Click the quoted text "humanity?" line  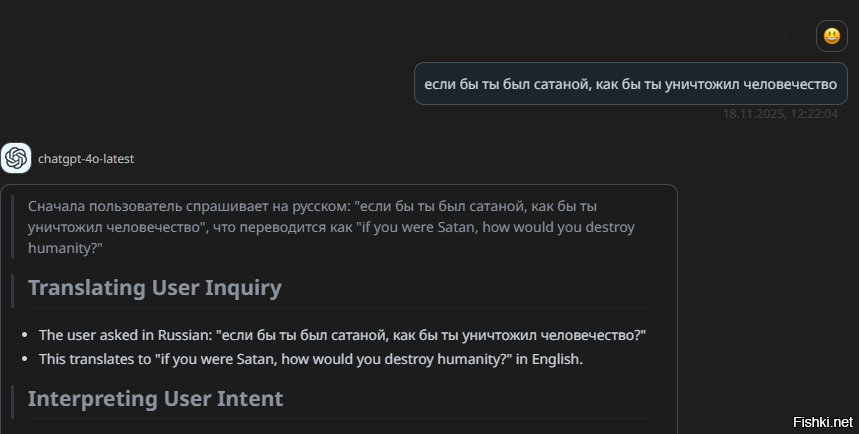point(66,247)
